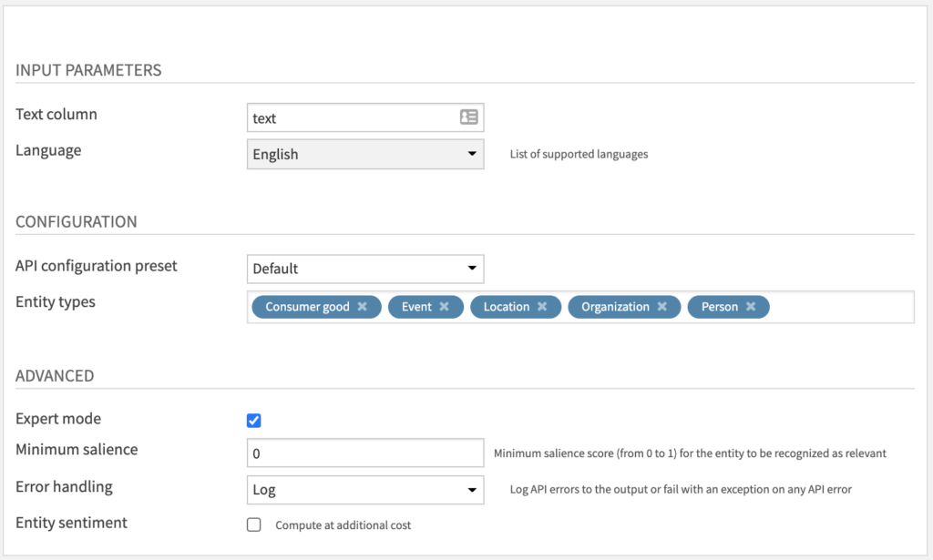
Task: Expand the Error handling dropdown
Action: pyautogui.click(x=364, y=490)
